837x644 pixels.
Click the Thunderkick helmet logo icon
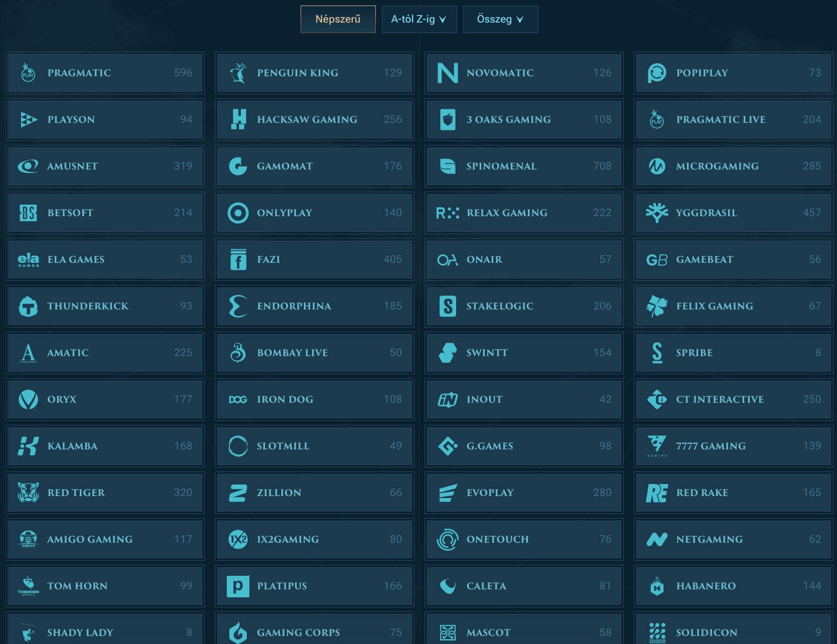coord(28,306)
